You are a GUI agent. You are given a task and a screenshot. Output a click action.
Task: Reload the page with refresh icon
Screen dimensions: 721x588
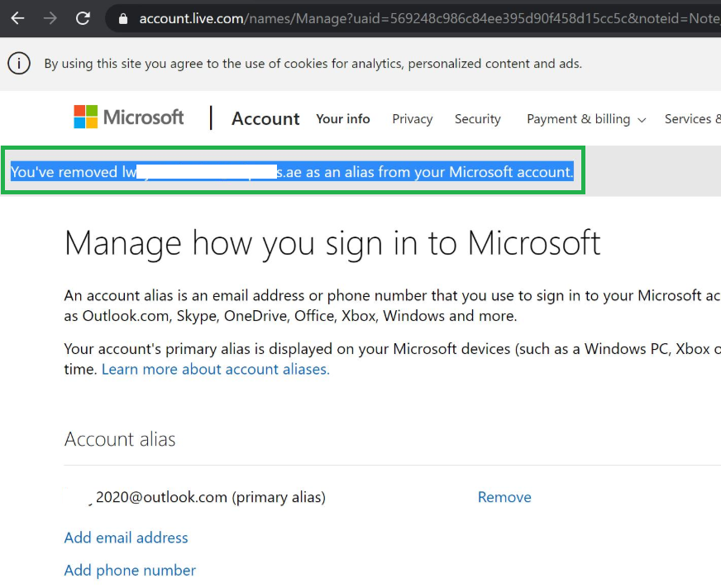pyautogui.click(x=83, y=18)
